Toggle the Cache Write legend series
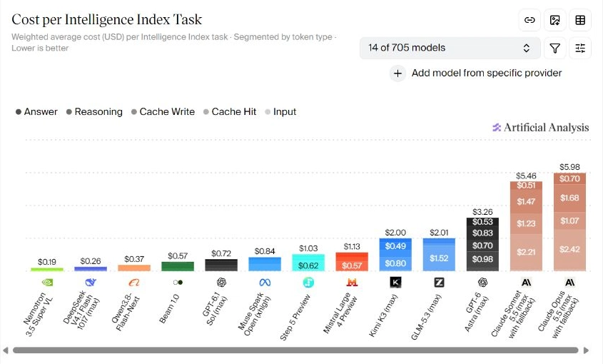The image size is (603, 364). [x=163, y=112]
